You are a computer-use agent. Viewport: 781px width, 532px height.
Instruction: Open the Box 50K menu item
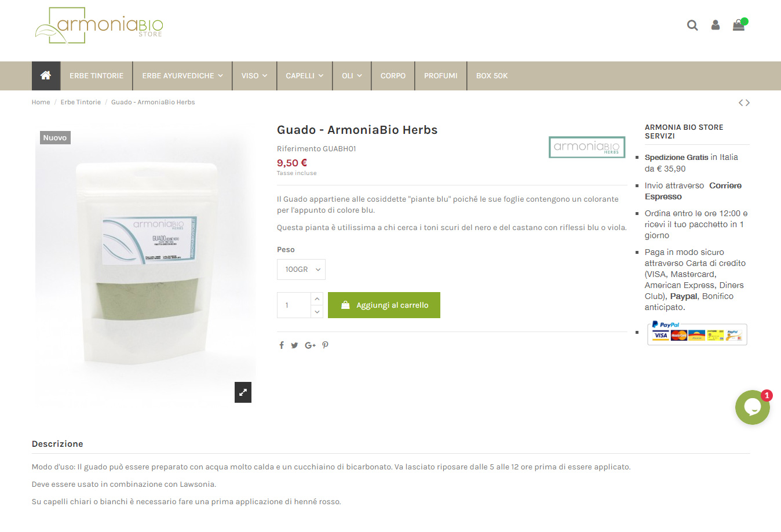click(x=492, y=76)
